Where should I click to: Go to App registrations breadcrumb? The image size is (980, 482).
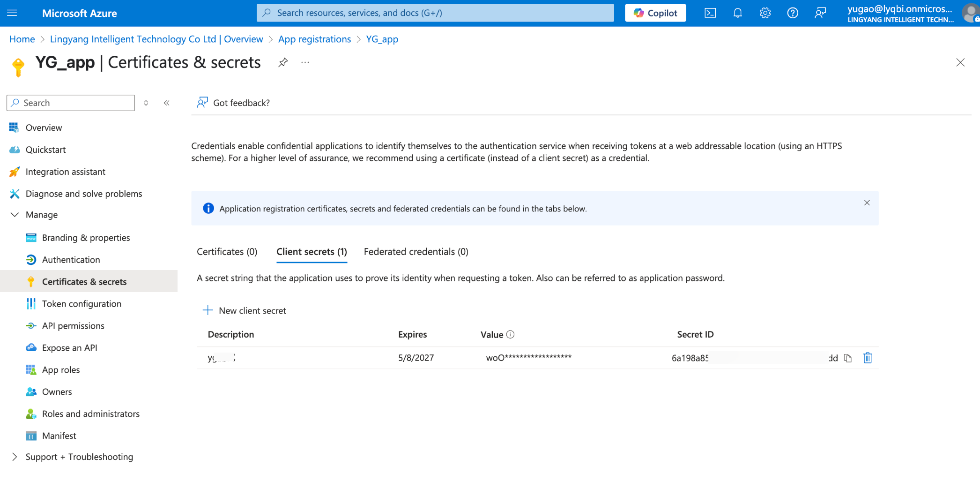[314, 39]
